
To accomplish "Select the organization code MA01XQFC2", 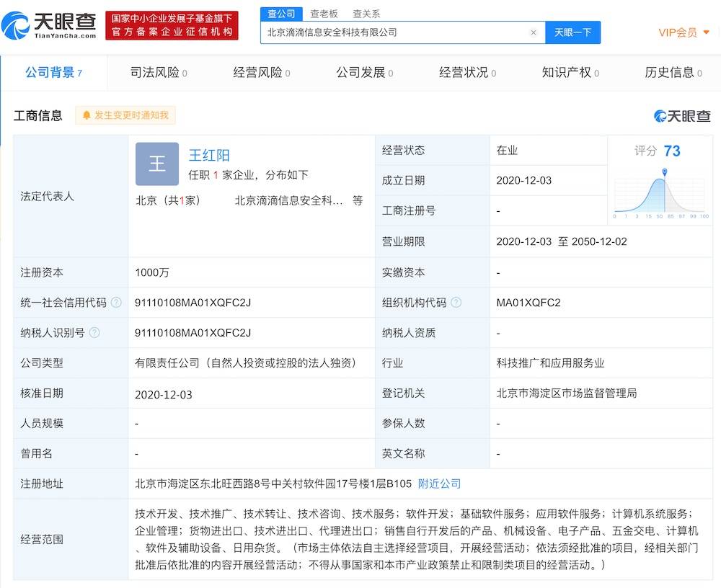I will (x=528, y=303).
